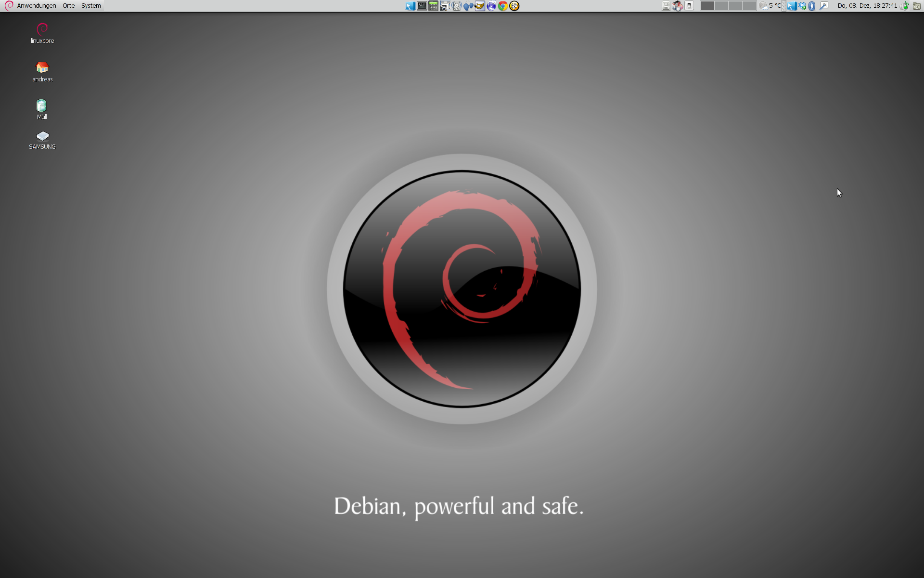The image size is (924, 578).
Task: Open the weather applet showing 5 °C
Action: pos(770,6)
